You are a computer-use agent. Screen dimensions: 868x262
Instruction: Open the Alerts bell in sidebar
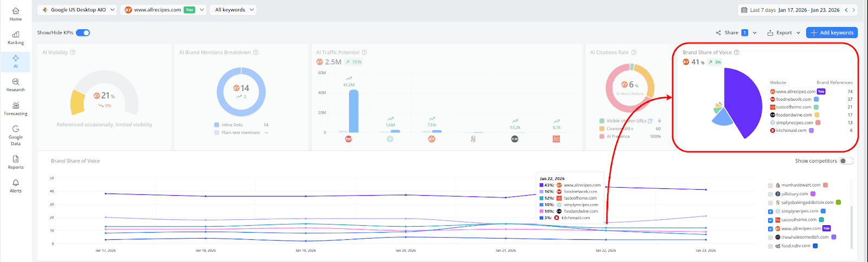tap(16, 186)
